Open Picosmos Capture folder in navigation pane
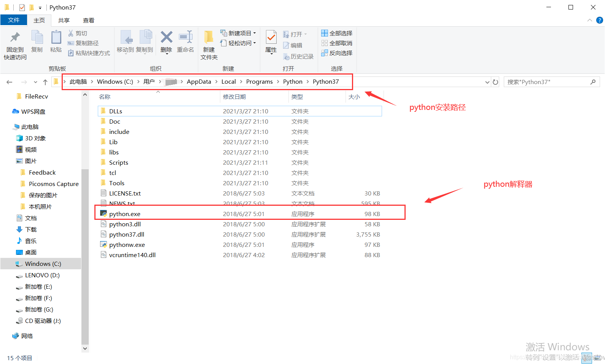Screen dimensions: 605x364 click(49, 184)
